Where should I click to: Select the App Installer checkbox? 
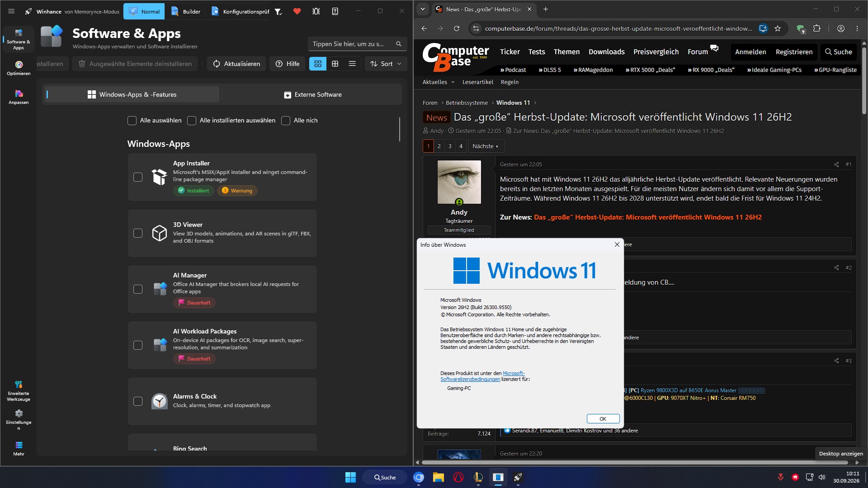click(x=138, y=177)
